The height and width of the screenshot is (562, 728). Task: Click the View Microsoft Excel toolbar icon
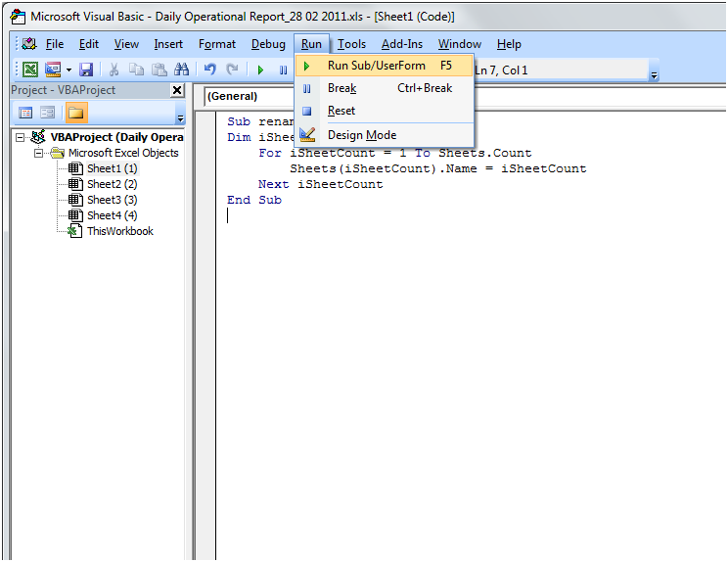pos(30,70)
